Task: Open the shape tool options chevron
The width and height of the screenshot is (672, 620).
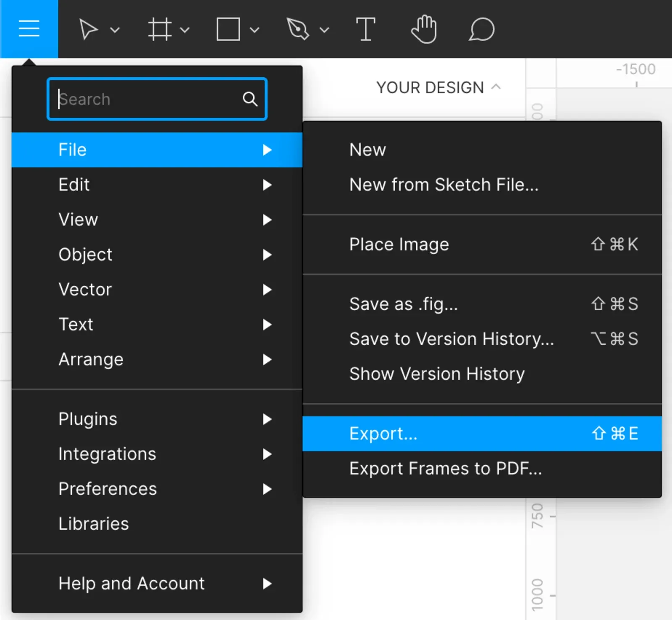Action: pos(254,30)
